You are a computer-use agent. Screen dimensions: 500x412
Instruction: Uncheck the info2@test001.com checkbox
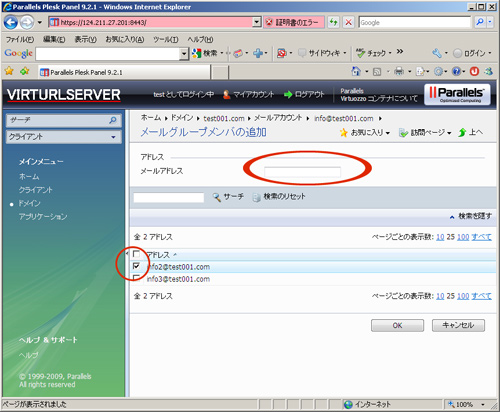(x=136, y=266)
